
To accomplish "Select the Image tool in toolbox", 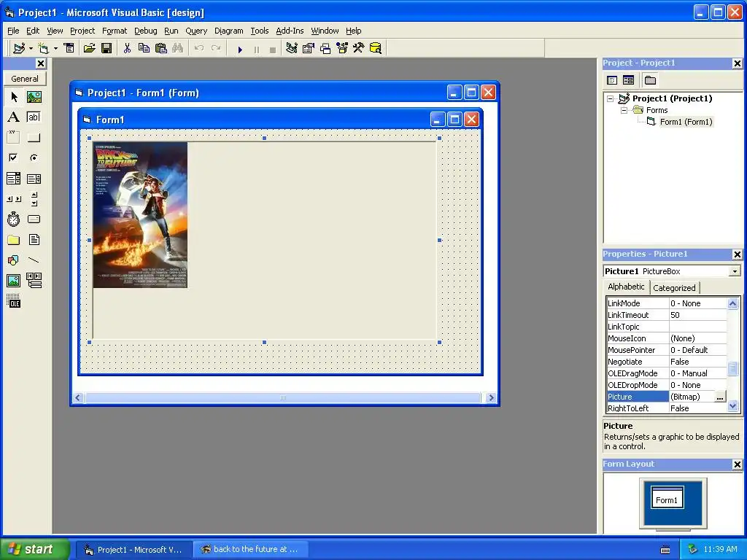I will point(14,281).
